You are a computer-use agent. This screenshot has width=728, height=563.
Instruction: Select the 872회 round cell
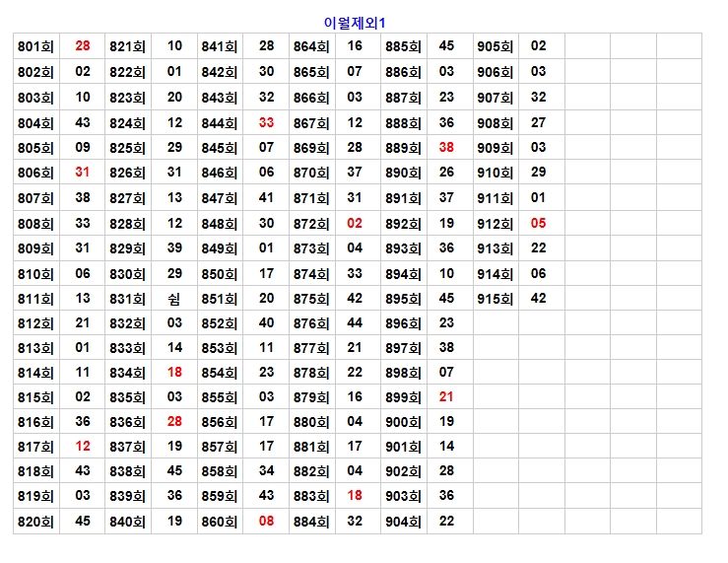[311, 224]
